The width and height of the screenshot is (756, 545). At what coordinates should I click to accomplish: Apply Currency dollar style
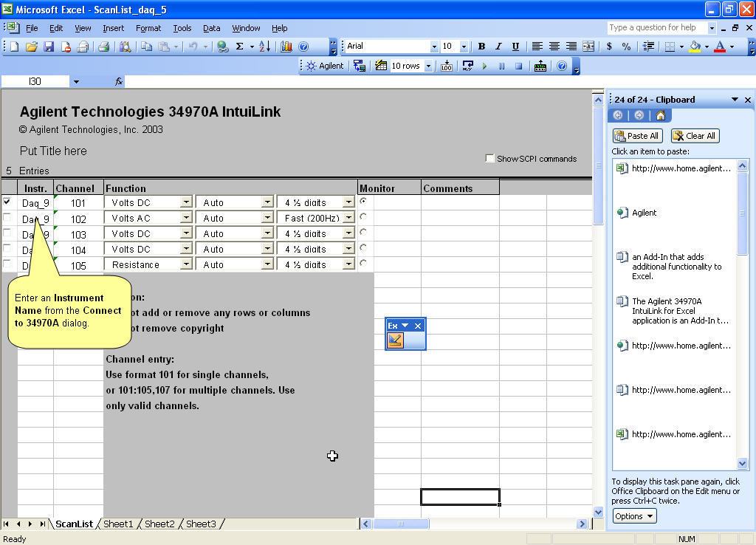tap(609, 47)
